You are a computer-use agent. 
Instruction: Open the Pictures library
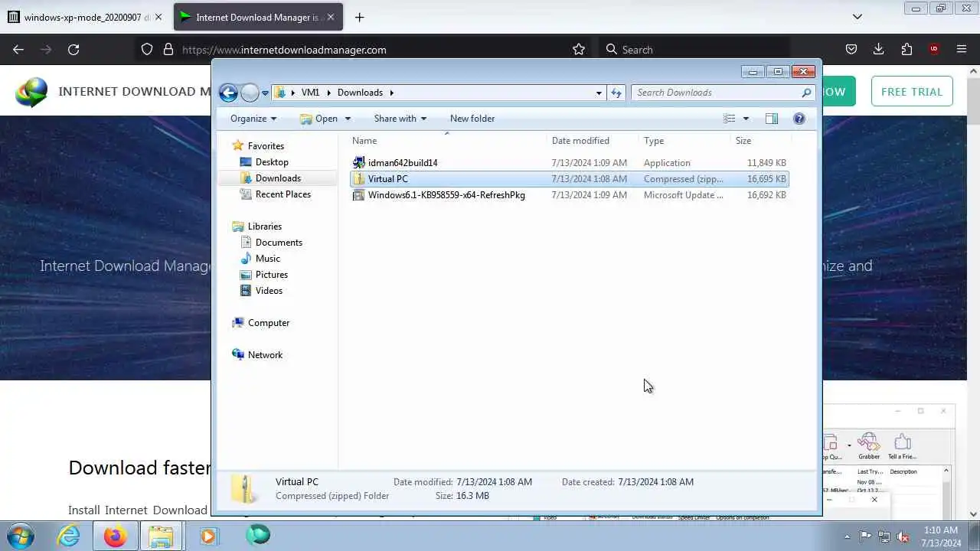tap(272, 275)
